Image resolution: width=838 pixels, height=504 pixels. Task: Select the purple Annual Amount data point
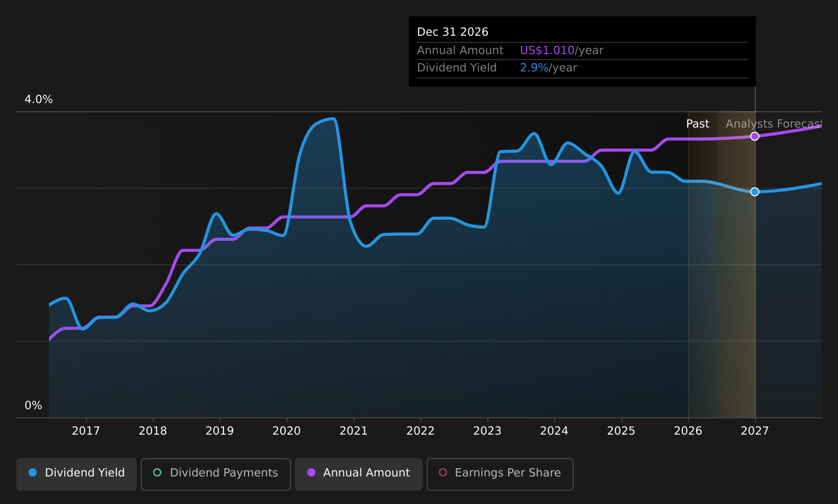755,136
